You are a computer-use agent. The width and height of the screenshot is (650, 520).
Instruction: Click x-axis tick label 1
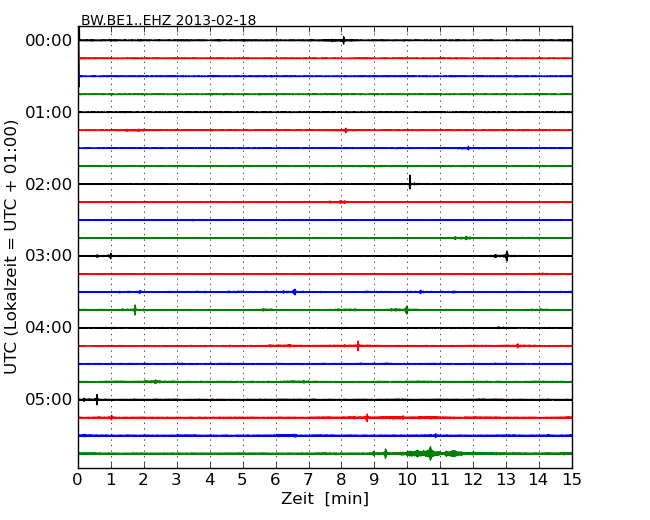coord(111,480)
